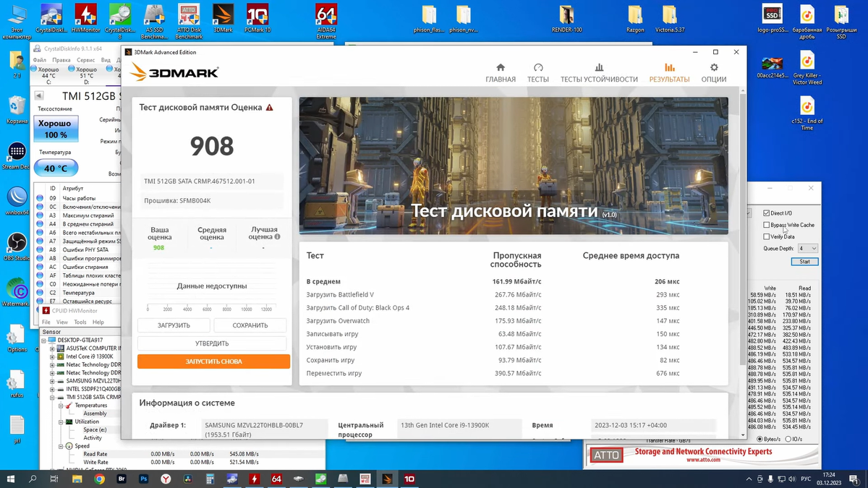The image size is (868, 488).
Task: Open the OBS Studio desktop shortcut
Action: [x=17, y=247]
